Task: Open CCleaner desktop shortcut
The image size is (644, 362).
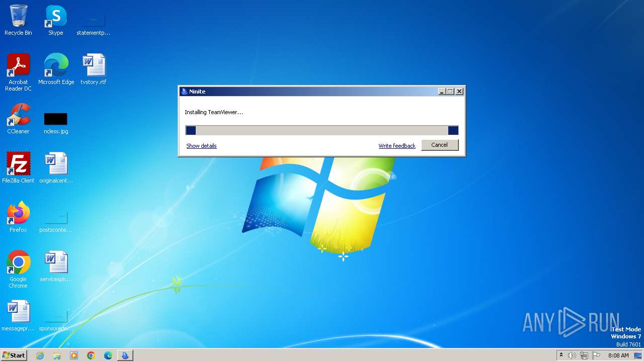Action: point(18,119)
